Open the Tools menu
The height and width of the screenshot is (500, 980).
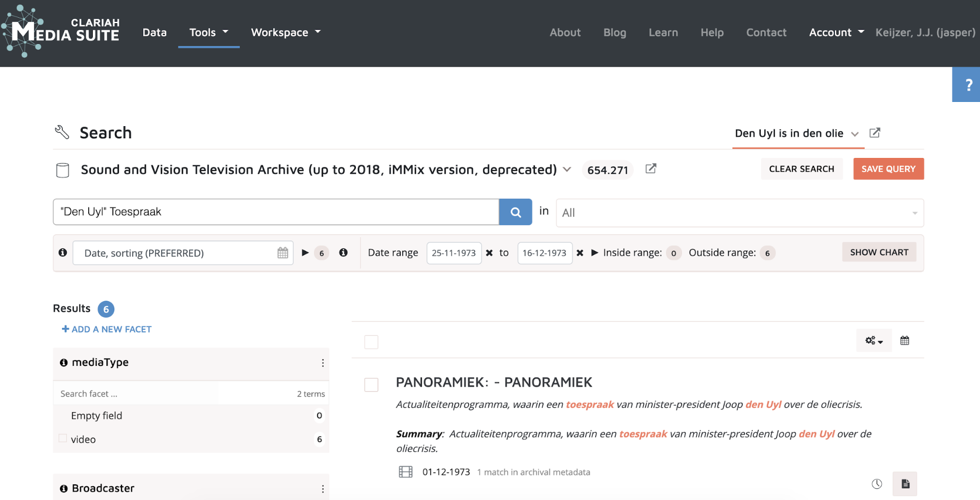tap(208, 33)
